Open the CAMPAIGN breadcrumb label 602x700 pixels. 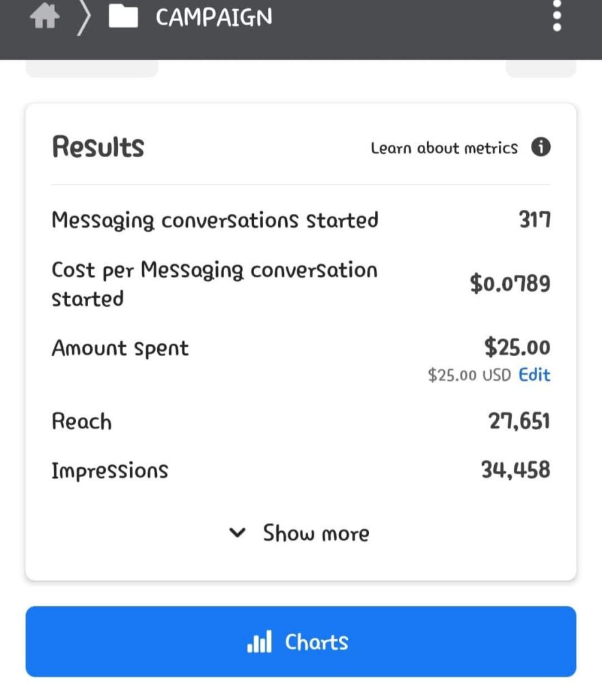[x=213, y=18]
